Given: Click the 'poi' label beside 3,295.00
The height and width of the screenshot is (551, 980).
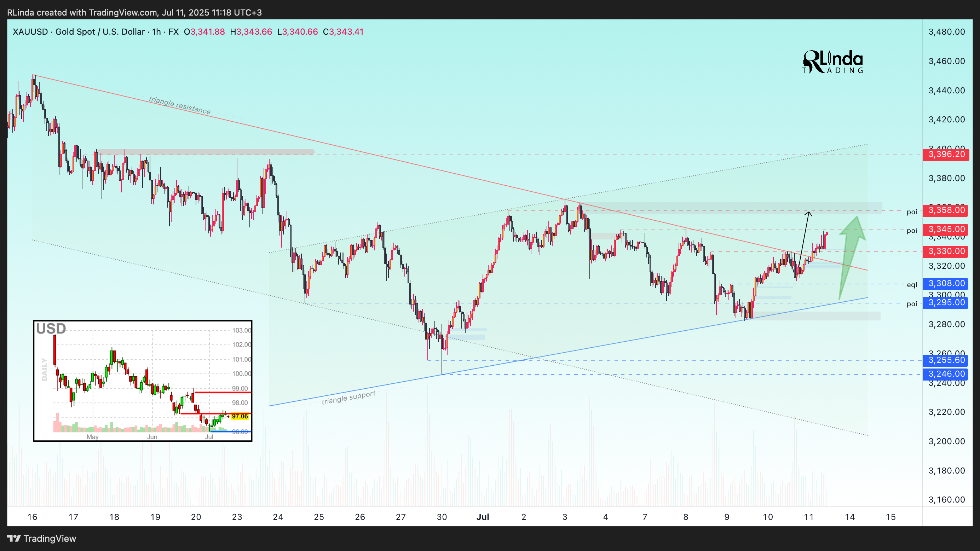Looking at the screenshot, I should (912, 304).
